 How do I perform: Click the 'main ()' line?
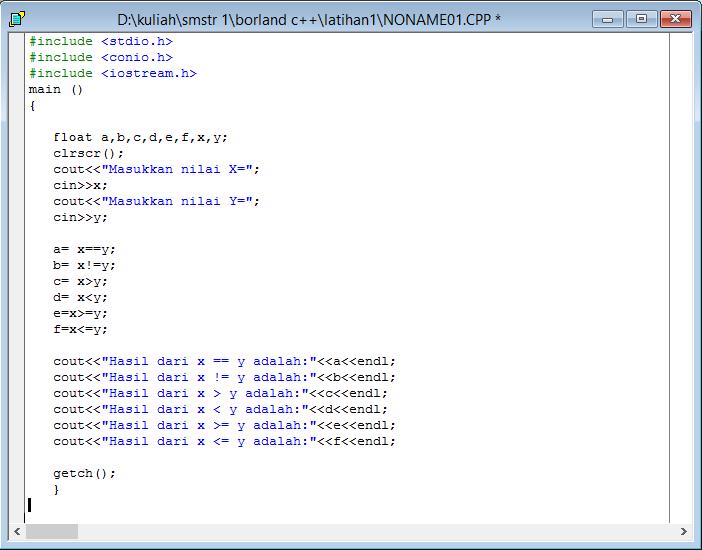[56, 90]
